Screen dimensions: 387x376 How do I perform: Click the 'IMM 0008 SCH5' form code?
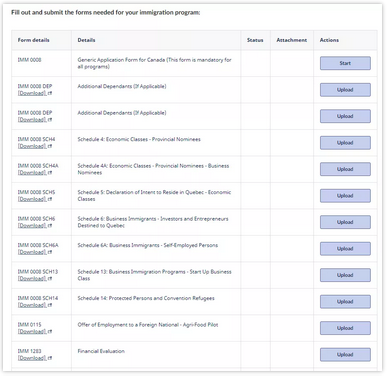click(x=36, y=192)
